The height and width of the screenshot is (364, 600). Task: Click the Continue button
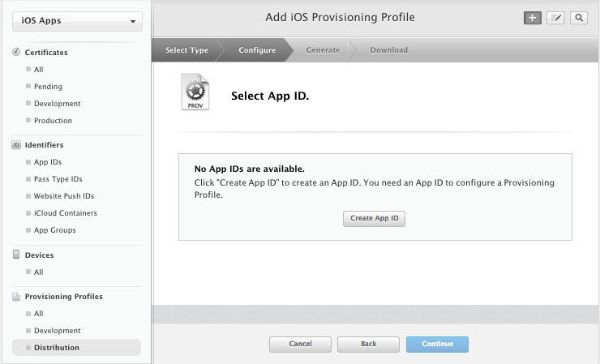coord(437,344)
